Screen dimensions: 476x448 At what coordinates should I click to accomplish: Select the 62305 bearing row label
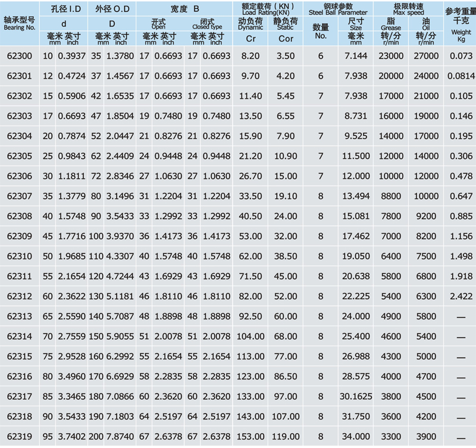tap(18, 156)
